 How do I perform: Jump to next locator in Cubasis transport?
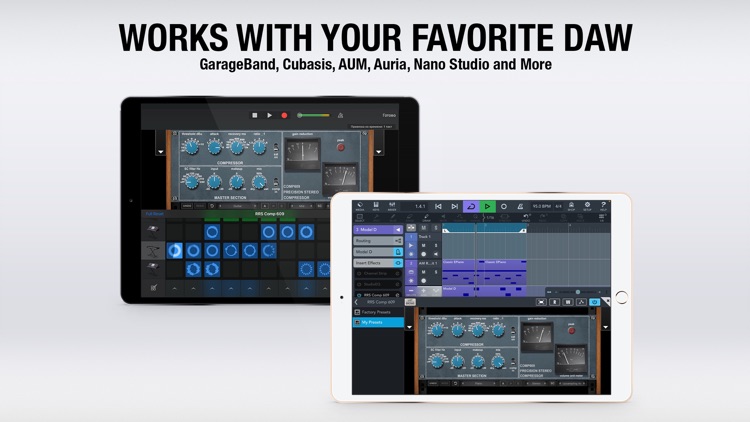click(454, 206)
